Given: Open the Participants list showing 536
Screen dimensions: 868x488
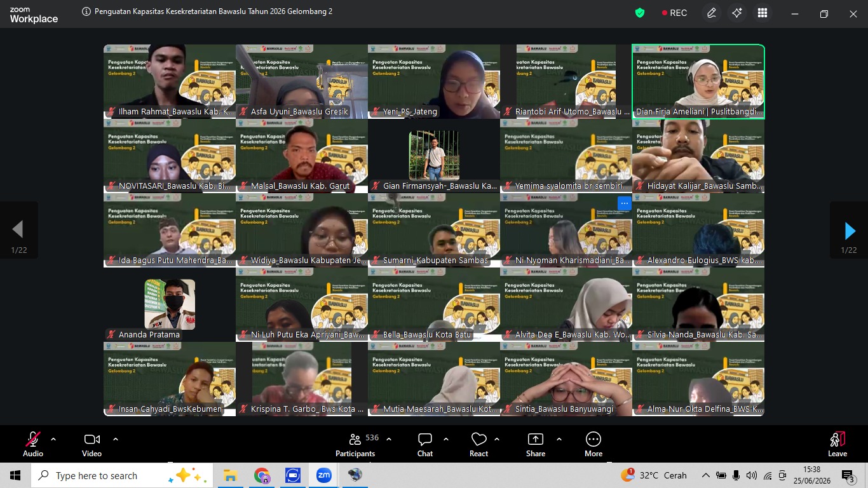Looking at the screenshot, I should (x=356, y=444).
